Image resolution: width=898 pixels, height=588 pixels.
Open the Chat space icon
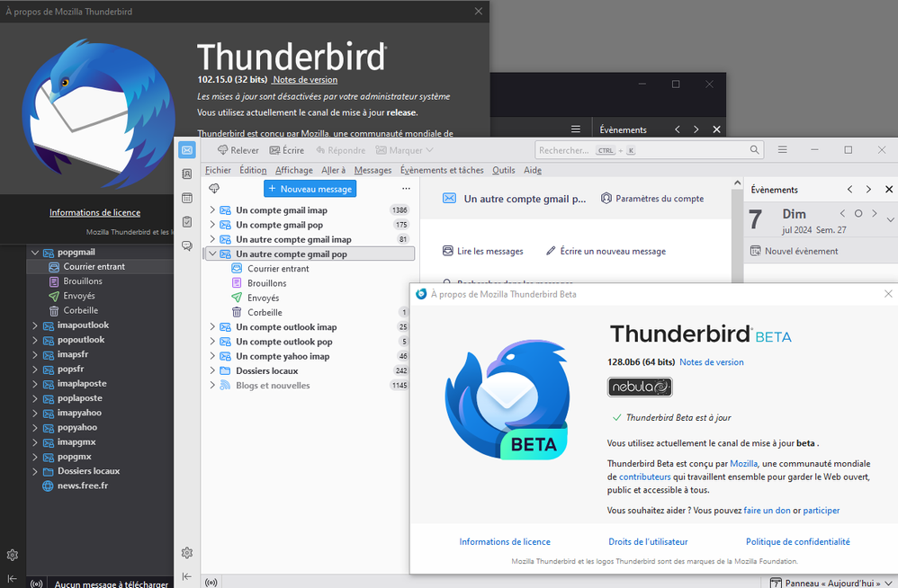point(187,245)
